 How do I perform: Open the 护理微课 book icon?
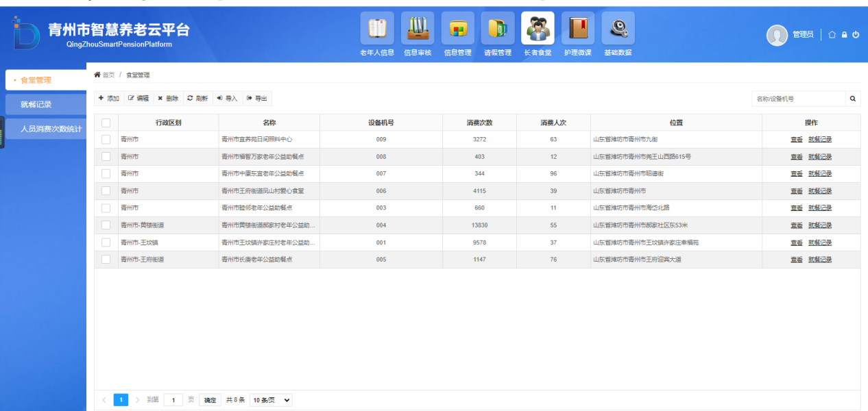[x=578, y=28]
